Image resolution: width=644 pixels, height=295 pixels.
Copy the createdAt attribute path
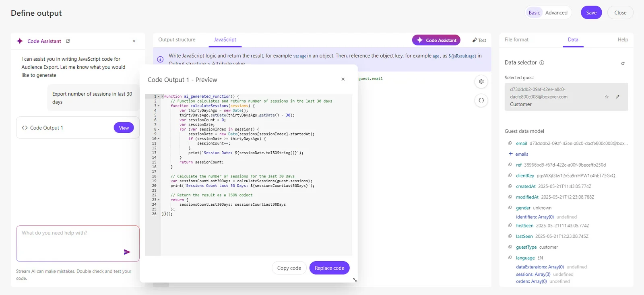(510, 186)
